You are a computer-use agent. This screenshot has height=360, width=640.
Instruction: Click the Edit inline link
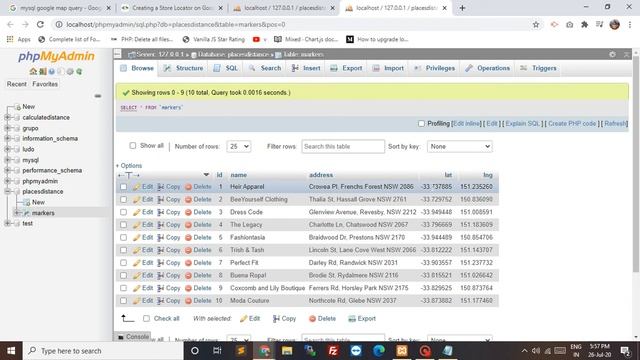coord(467,123)
